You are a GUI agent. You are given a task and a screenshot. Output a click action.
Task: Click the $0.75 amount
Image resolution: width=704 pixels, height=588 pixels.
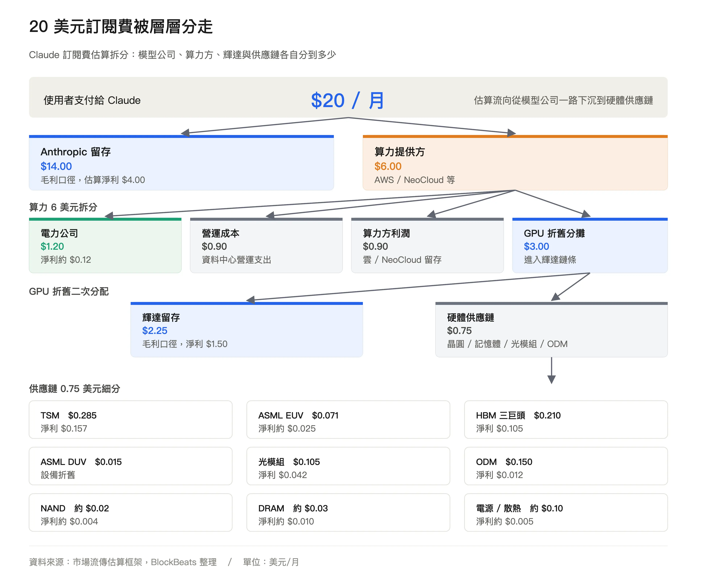(x=459, y=330)
